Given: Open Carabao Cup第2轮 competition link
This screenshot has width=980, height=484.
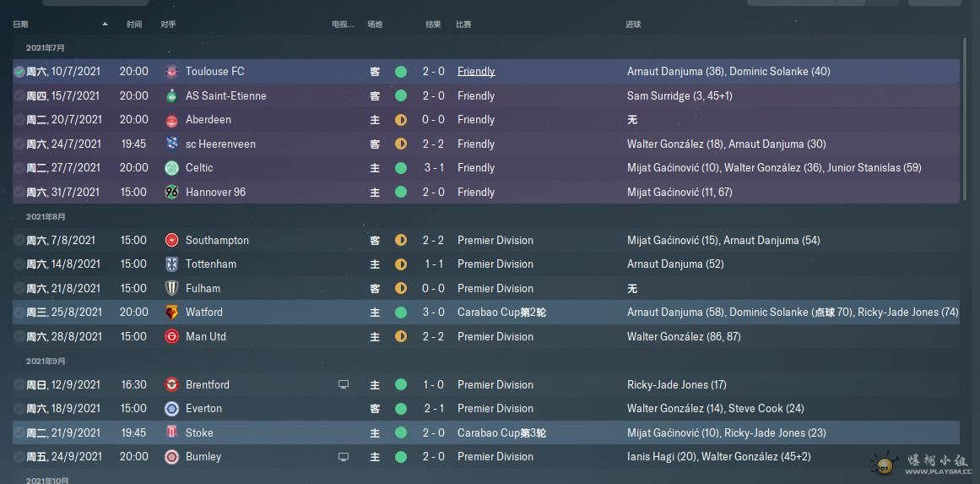Looking at the screenshot, I should click(x=501, y=313).
